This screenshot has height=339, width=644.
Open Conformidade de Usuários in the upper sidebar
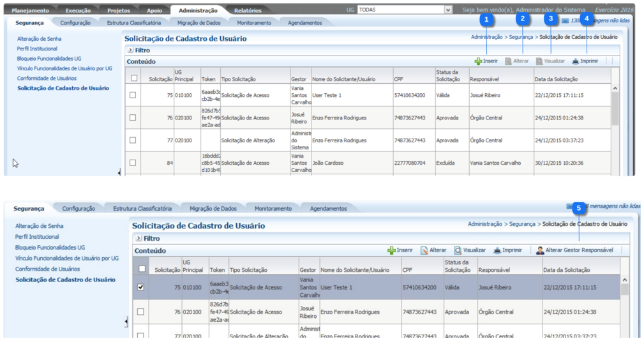[47, 79]
